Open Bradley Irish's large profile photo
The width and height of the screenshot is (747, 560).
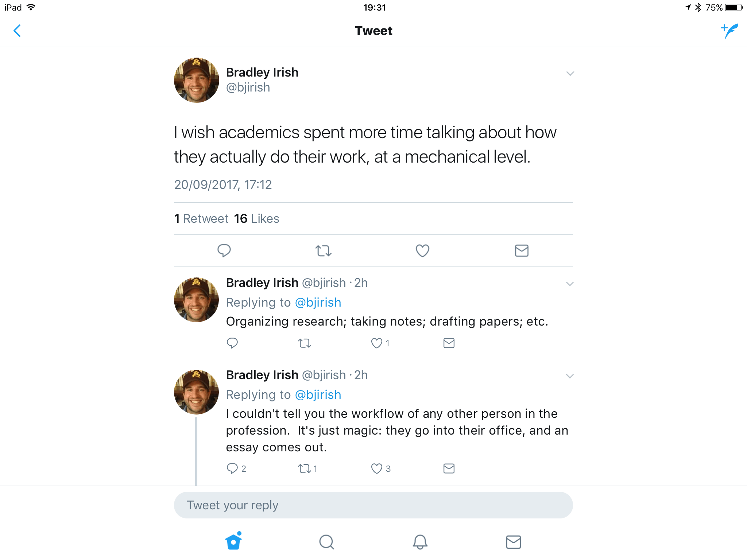click(x=197, y=80)
